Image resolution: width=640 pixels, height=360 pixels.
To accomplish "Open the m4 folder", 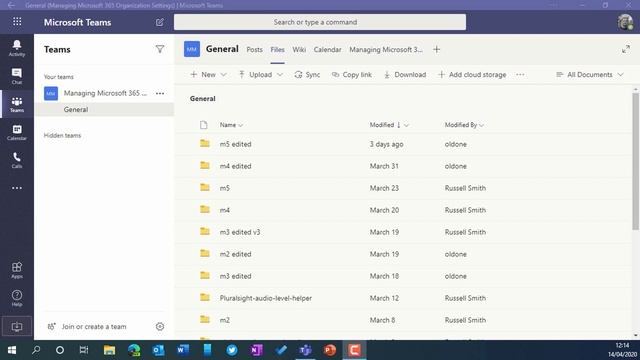I will tap(224, 210).
